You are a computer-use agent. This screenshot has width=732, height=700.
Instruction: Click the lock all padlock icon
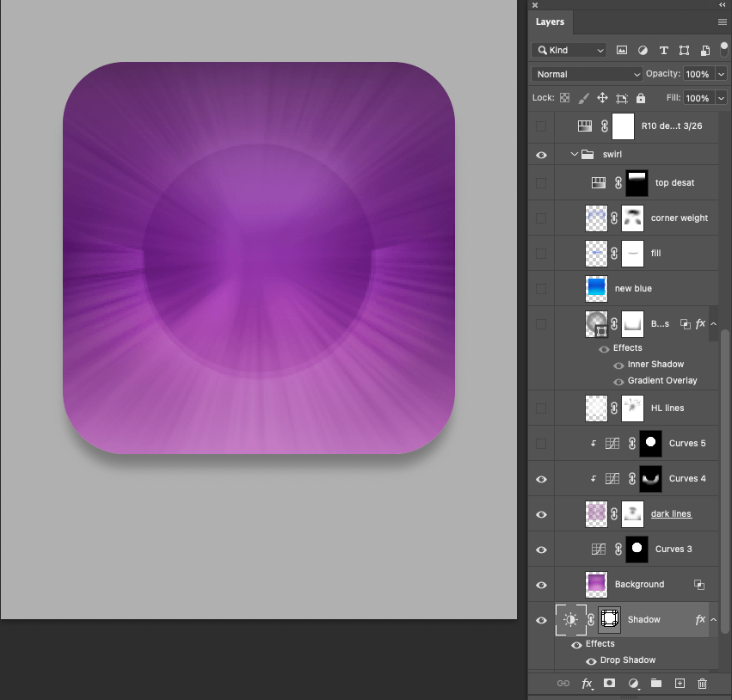(x=641, y=98)
